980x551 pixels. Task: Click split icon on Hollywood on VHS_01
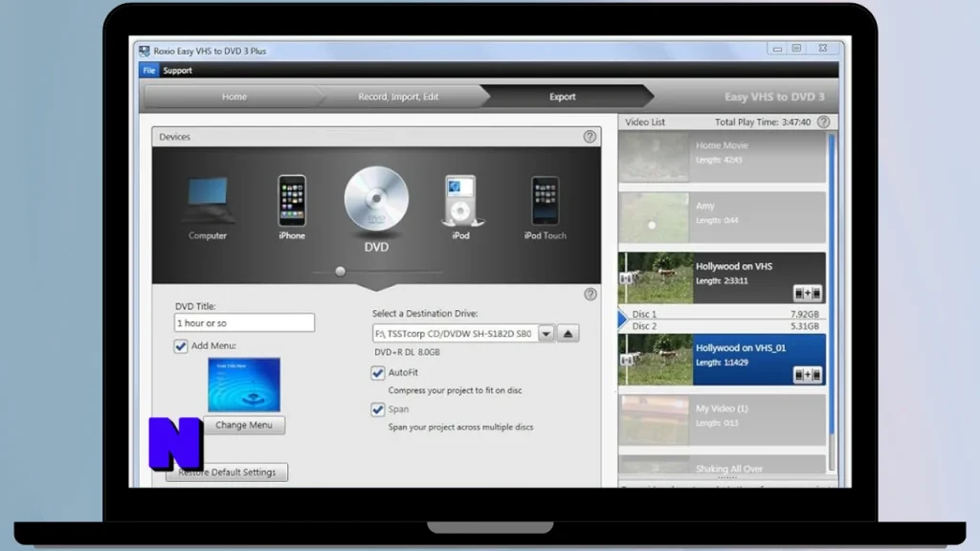point(808,375)
